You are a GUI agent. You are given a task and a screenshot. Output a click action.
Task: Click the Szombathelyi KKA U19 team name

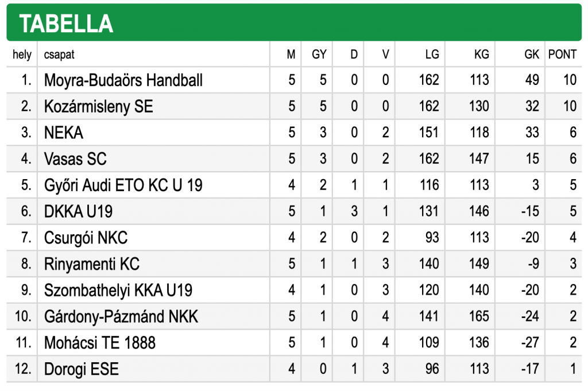pyautogui.click(x=118, y=291)
